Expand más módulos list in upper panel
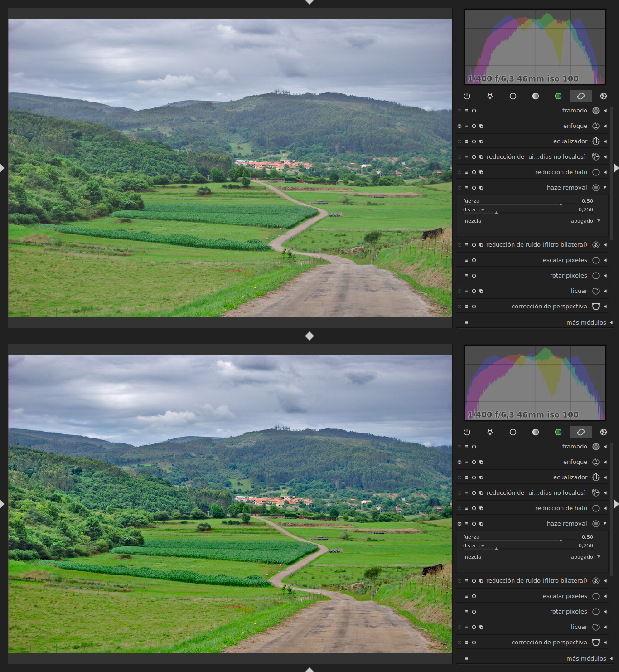The width and height of the screenshot is (619, 672). (x=611, y=323)
